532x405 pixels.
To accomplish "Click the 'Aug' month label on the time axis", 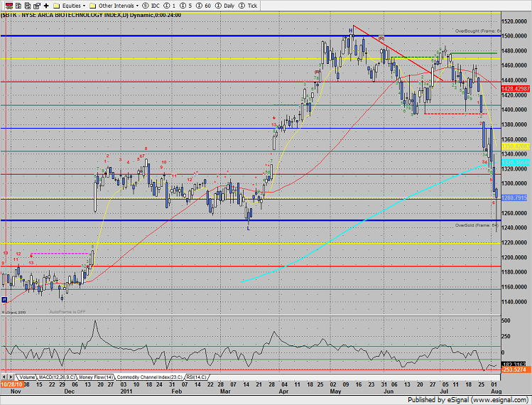I will coord(496,391).
